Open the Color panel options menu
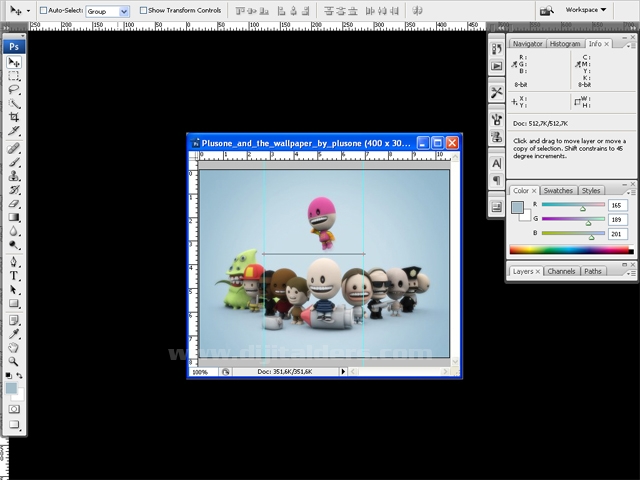This screenshot has height=480, width=640. (631, 192)
